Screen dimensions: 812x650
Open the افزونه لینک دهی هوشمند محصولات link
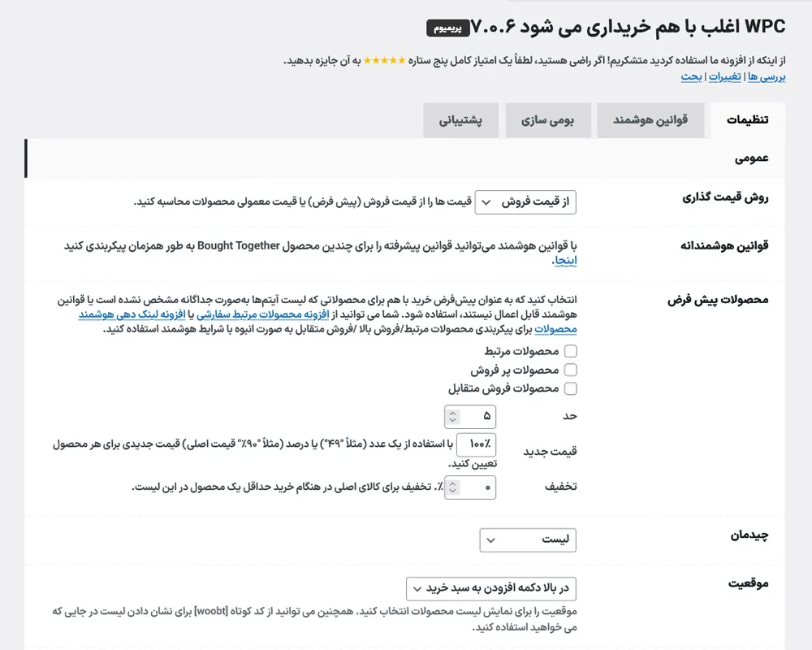pos(132,314)
